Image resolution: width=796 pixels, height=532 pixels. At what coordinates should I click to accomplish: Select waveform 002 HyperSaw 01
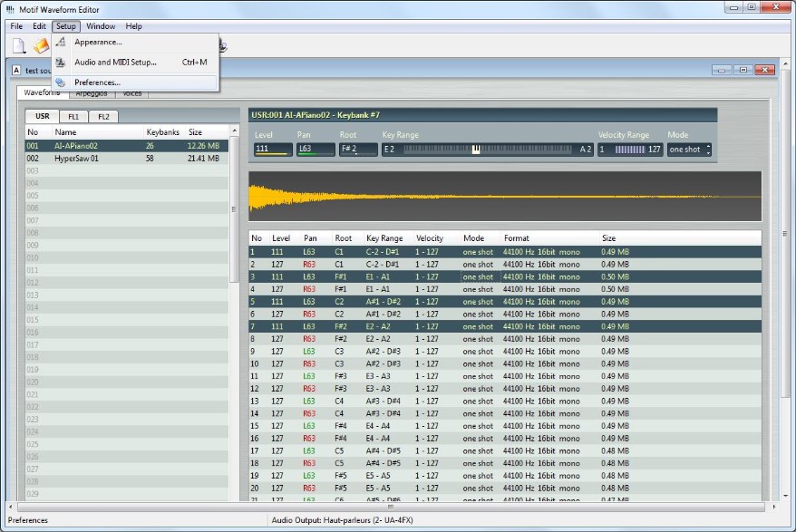[127, 159]
